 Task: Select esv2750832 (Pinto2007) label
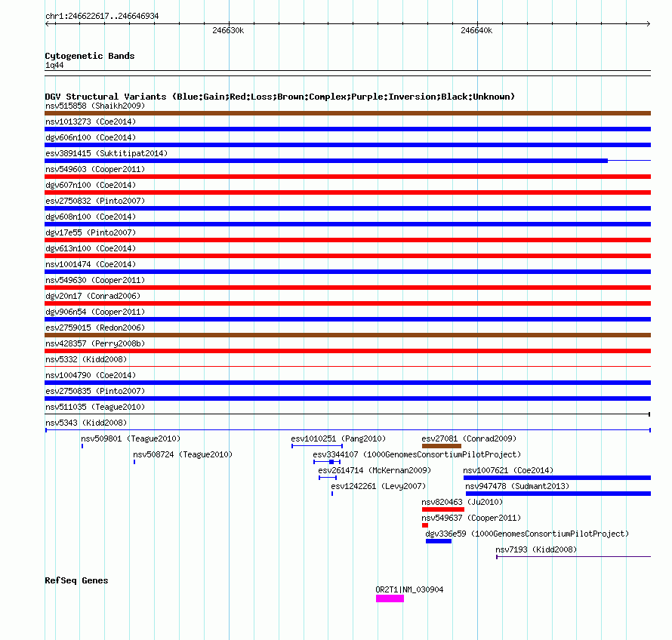[95, 201]
